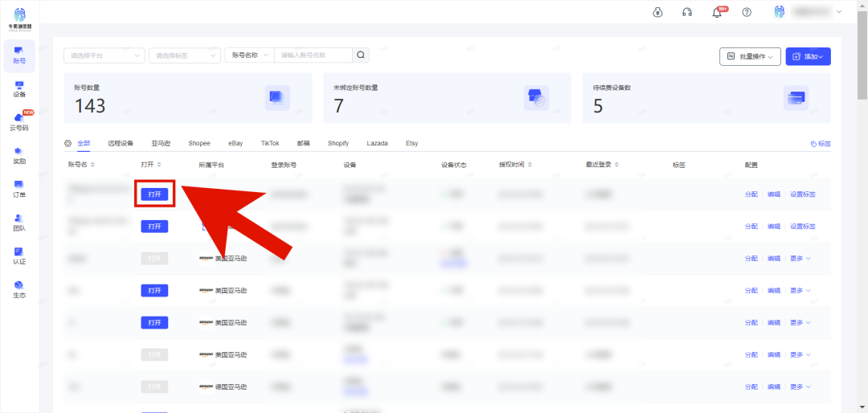868x413 pixels.
Task: Go to 设备 in the left sidebar
Action: pos(19,89)
